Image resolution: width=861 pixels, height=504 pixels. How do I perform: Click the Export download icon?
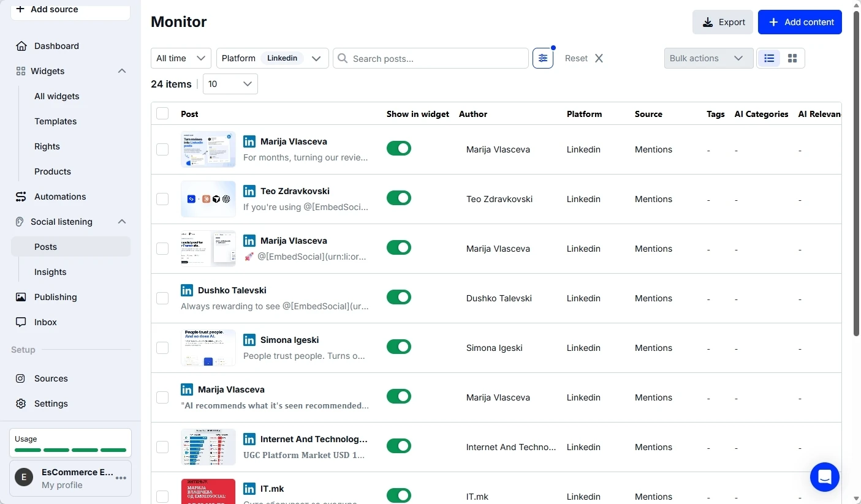coord(708,22)
